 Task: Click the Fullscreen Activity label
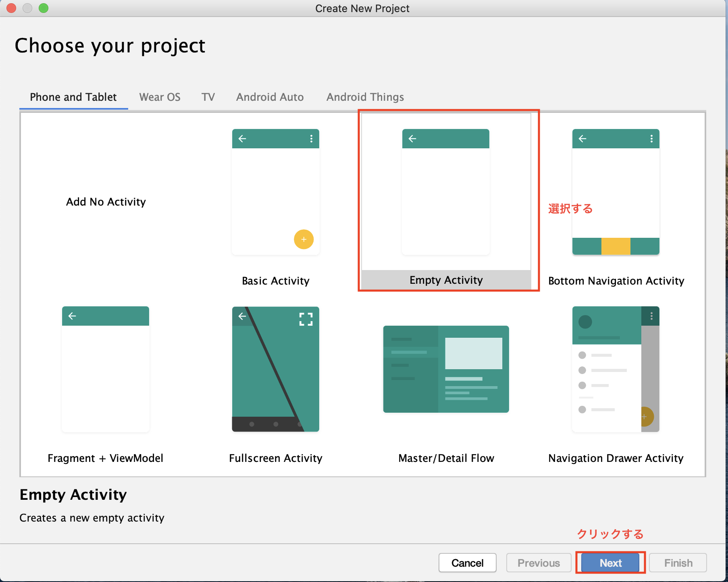[276, 458]
